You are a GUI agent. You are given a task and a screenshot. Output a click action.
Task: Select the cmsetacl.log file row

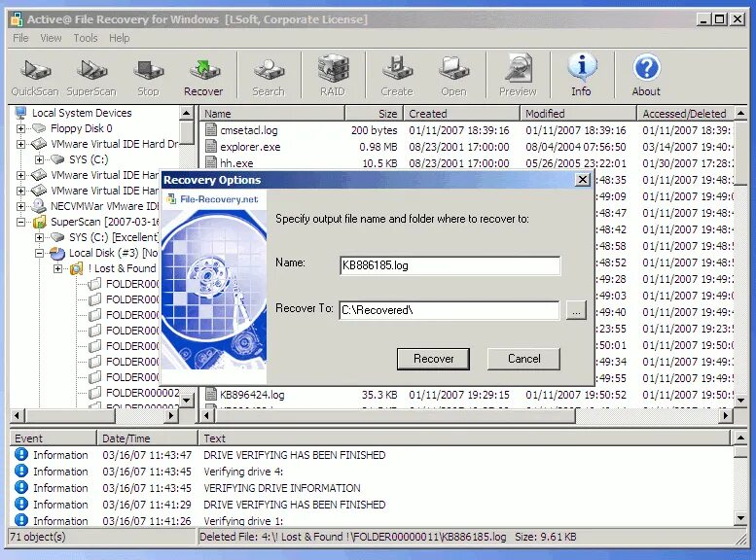coord(466,130)
